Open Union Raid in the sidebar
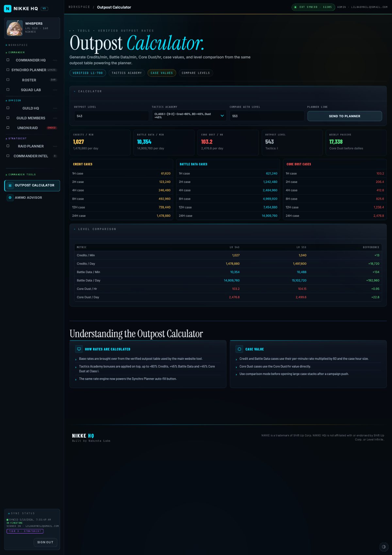The image size is (392, 555). [32, 128]
